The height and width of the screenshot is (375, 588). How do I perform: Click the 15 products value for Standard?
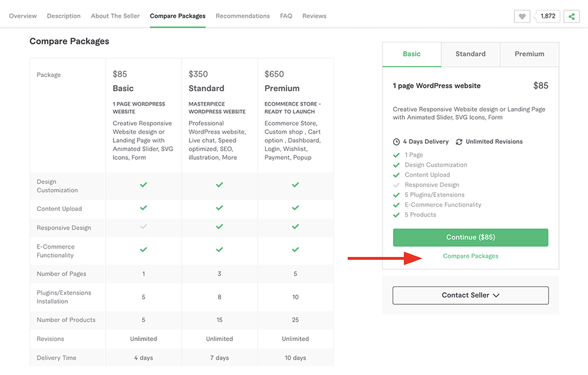[x=220, y=320]
